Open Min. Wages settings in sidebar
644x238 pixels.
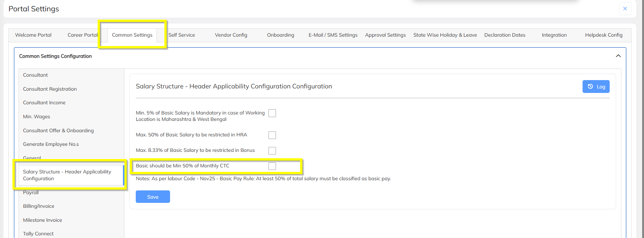coord(37,117)
